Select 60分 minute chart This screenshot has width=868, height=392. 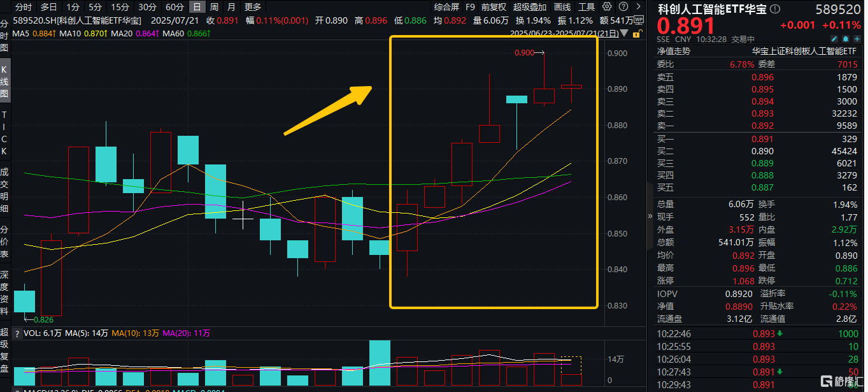click(x=174, y=7)
